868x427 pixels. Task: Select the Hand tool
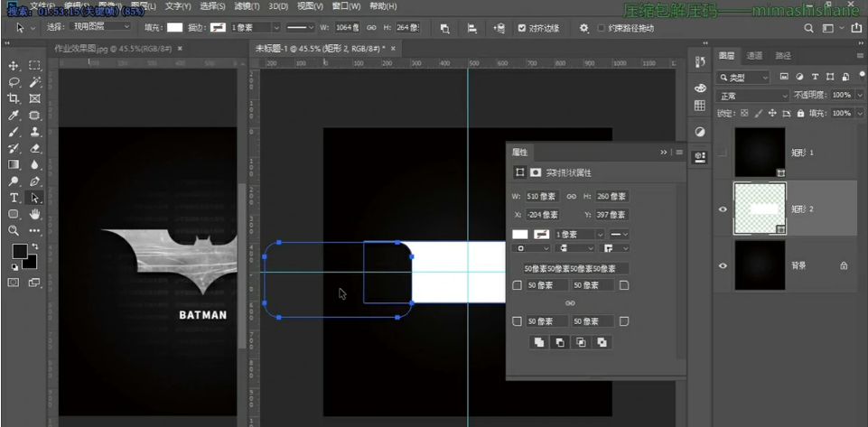pos(35,214)
